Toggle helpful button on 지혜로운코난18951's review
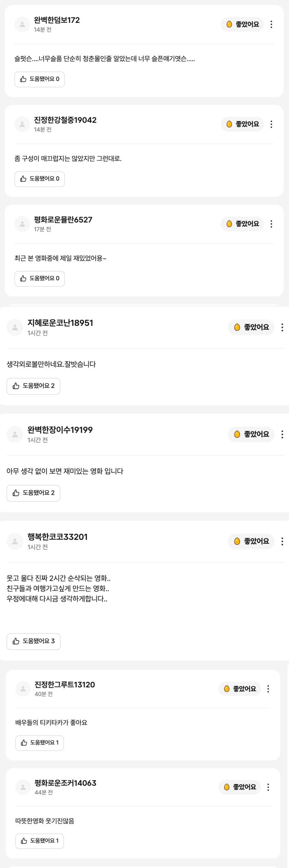This screenshot has width=289, height=868. click(x=33, y=386)
